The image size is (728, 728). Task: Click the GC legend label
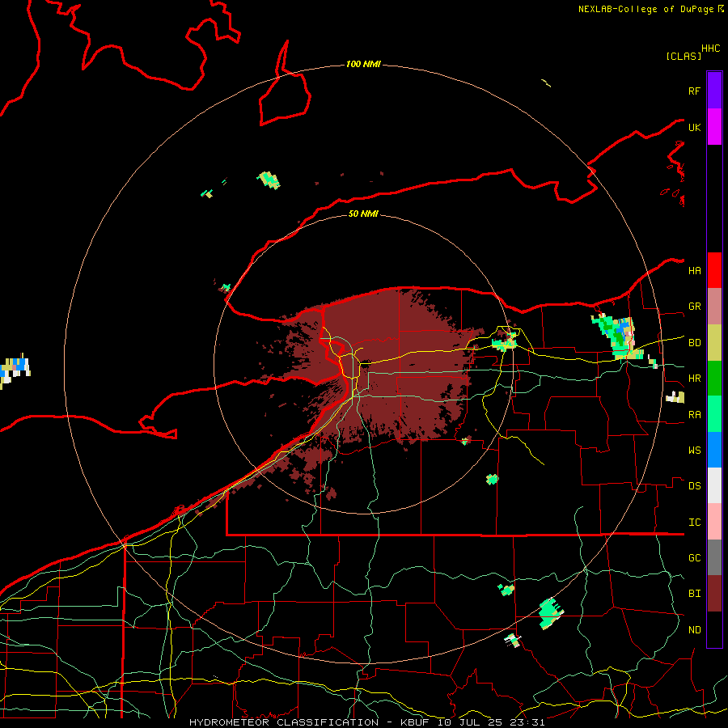click(694, 557)
